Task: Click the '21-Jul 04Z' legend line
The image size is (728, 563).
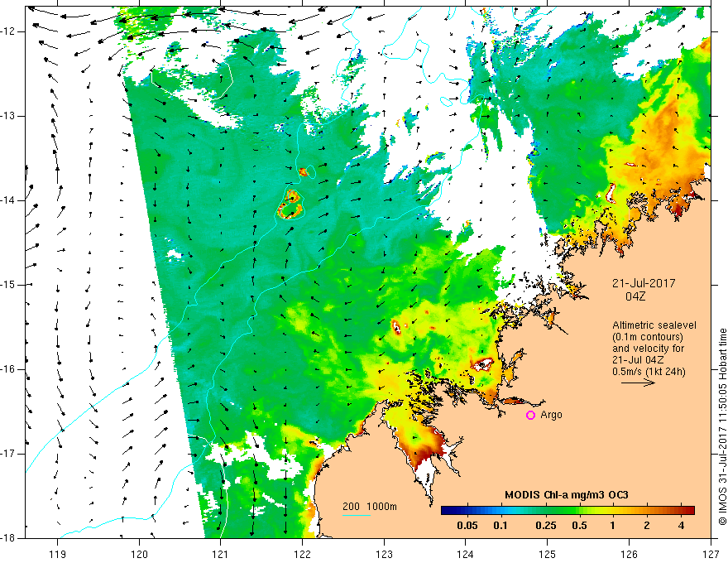Action: tap(638, 360)
